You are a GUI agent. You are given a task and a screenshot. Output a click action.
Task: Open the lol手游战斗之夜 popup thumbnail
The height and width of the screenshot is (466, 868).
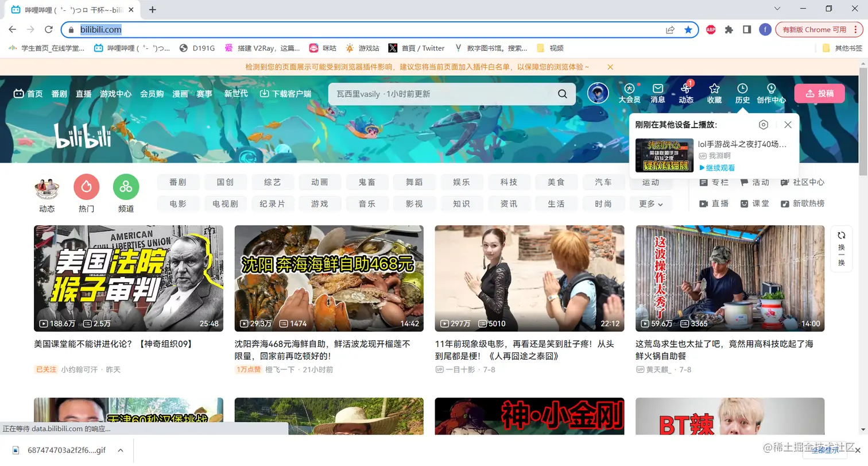click(x=665, y=155)
